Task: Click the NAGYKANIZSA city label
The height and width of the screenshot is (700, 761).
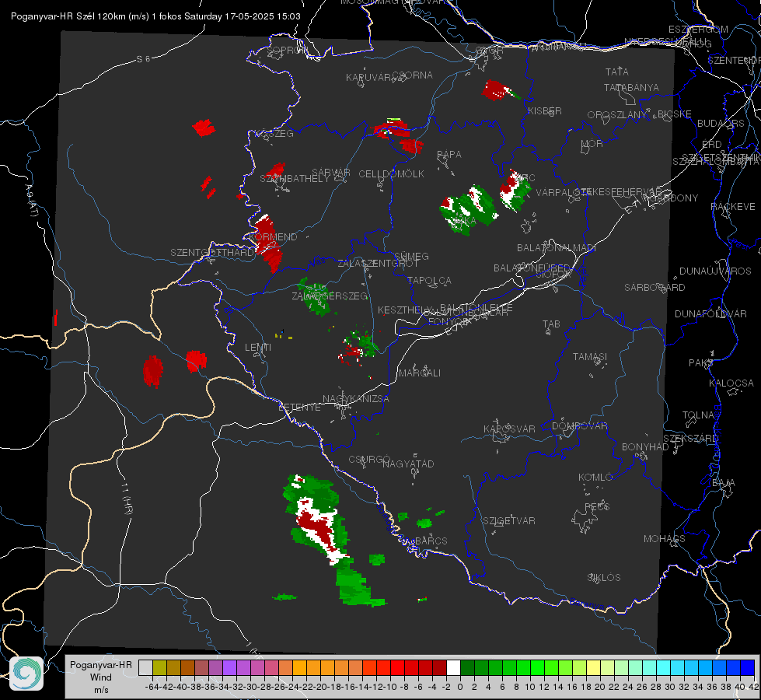Action: [356, 399]
